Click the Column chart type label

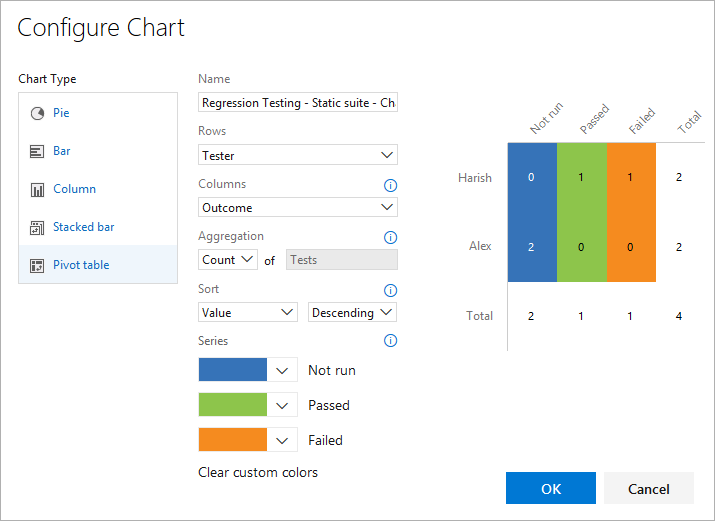click(x=75, y=189)
